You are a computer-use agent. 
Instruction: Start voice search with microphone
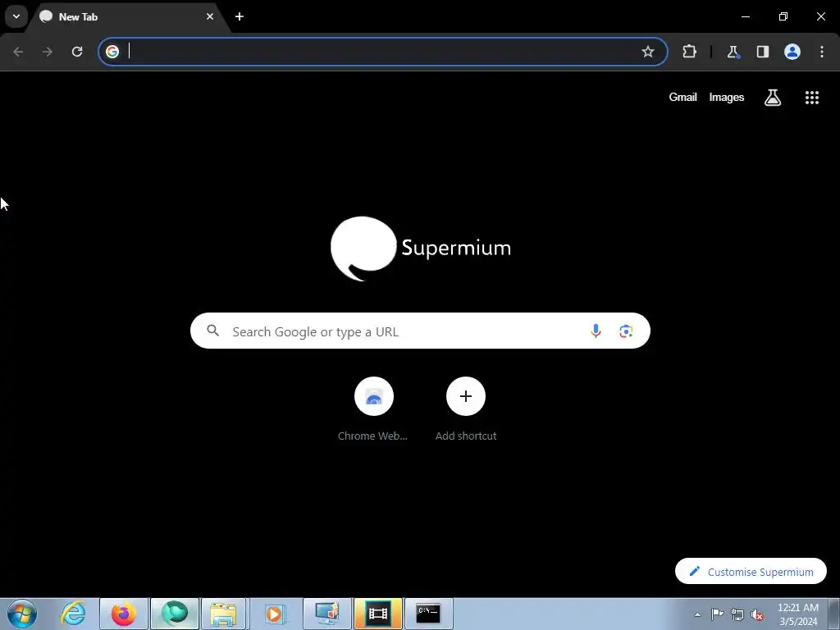pyautogui.click(x=596, y=331)
